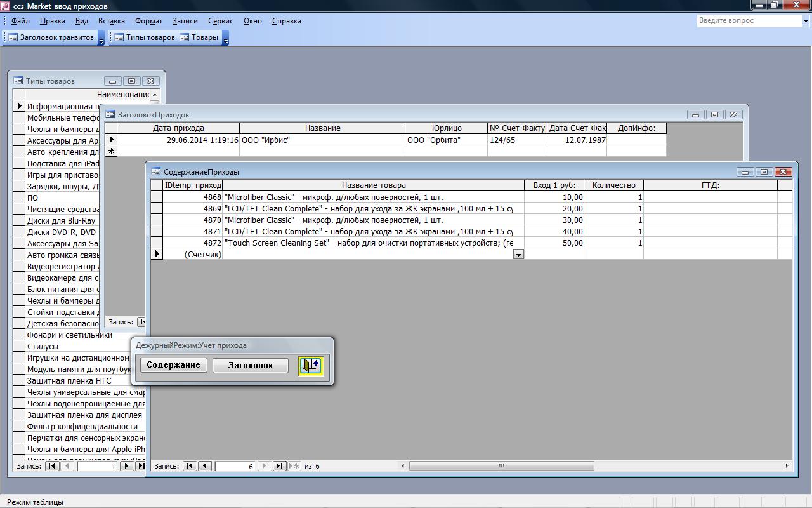Screen dimensions: 812x508
Task: Click new-record asterisk selector in ЗаголовокПриходов
Action: click(x=112, y=151)
